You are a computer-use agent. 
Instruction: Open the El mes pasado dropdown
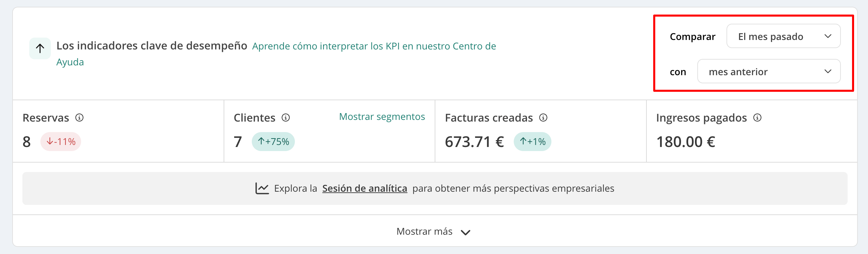click(x=783, y=36)
